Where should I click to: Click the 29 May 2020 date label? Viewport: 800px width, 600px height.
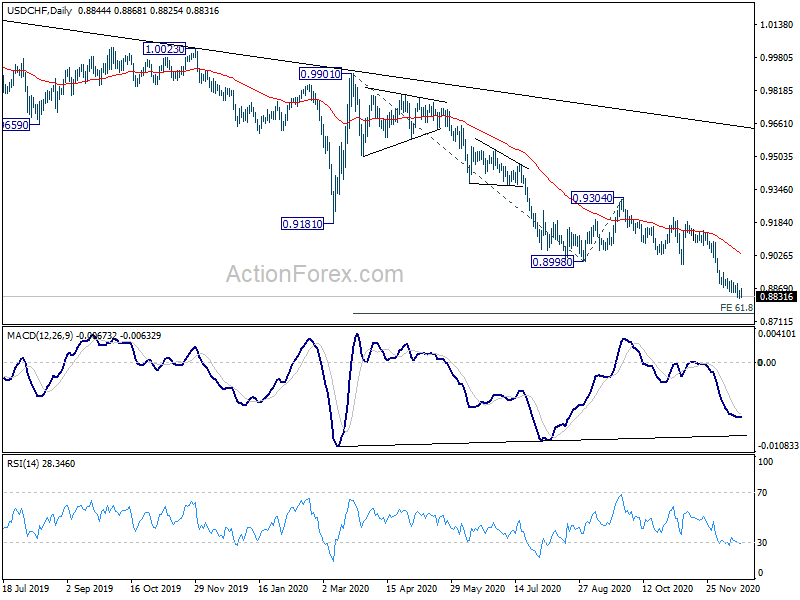pyautogui.click(x=477, y=588)
